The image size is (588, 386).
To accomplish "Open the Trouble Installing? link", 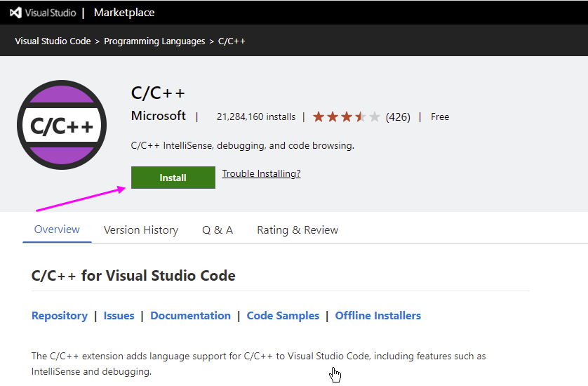I will pos(262,173).
